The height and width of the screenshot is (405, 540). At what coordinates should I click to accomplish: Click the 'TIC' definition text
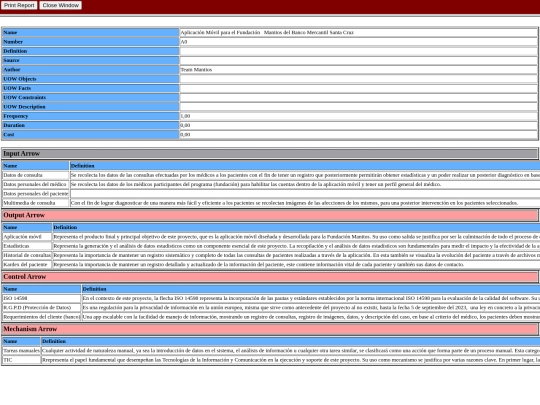[291, 360]
